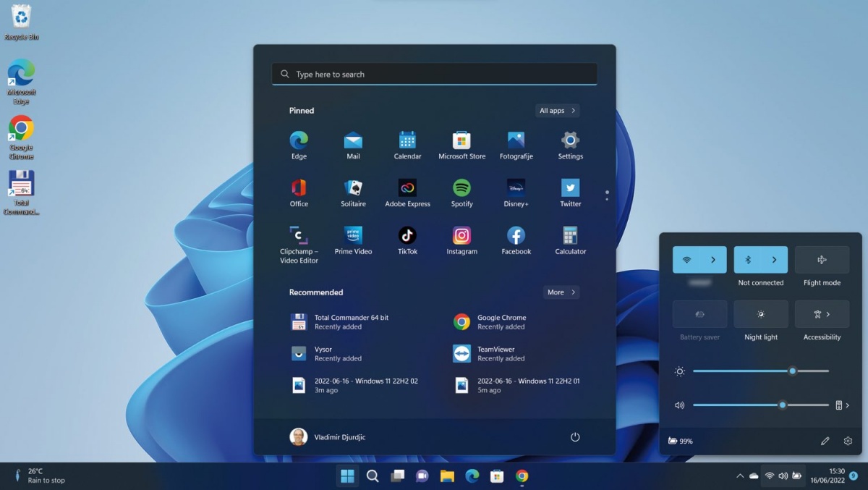Open Accessibility quick settings options
The image size is (868, 490).
(x=822, y=314)
